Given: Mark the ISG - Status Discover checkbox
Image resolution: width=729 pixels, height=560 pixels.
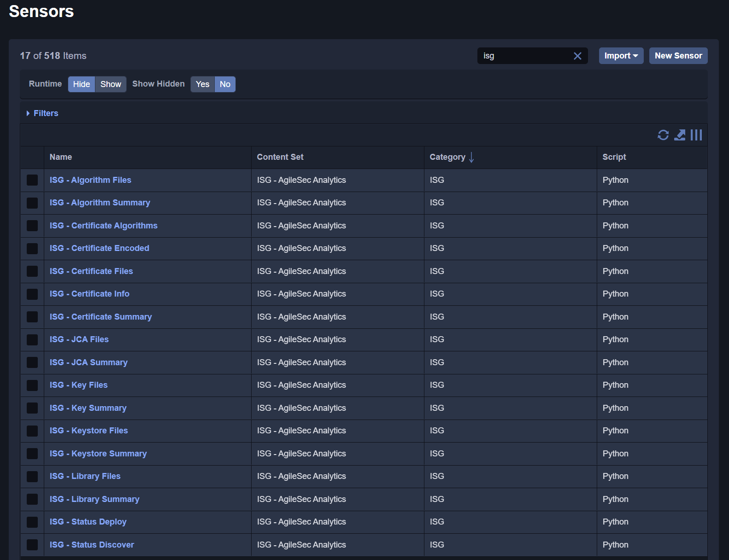Looking at the screenshot, I should tap(32, 545).
